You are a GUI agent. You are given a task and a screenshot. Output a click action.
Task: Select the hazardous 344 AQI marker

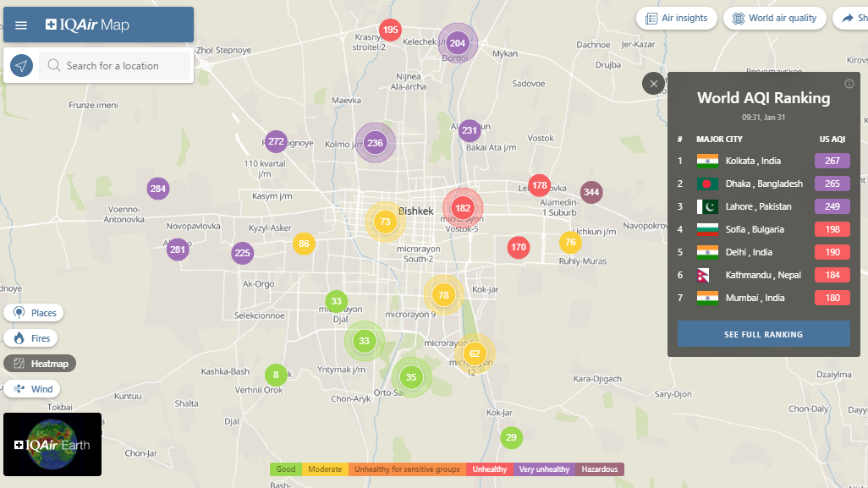(x=591, y=193)
